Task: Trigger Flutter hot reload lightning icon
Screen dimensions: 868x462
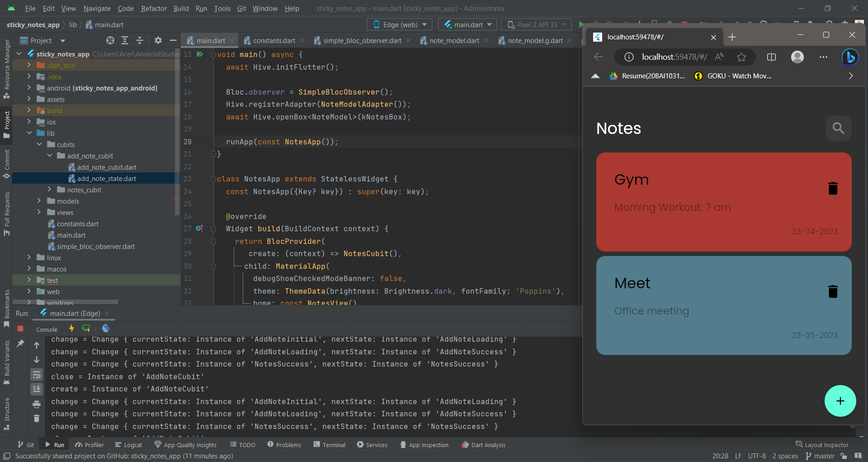Action: coord(72,329)
